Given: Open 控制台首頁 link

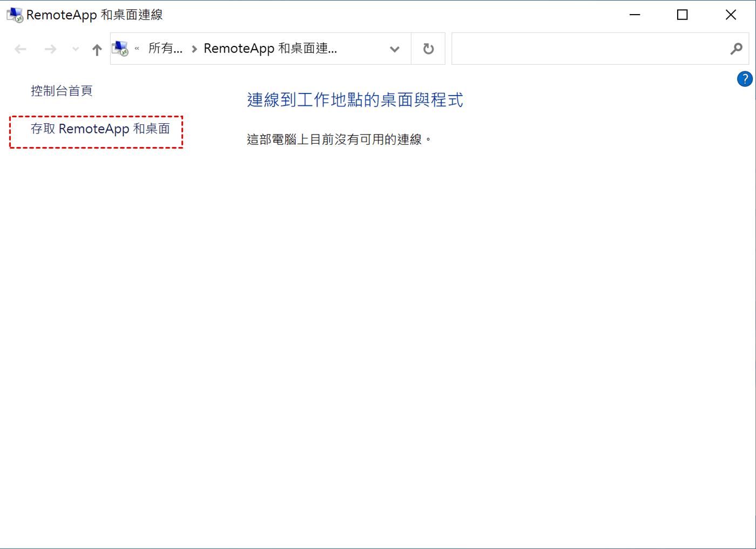Looking at the screenshot, I should coord(62,91).
